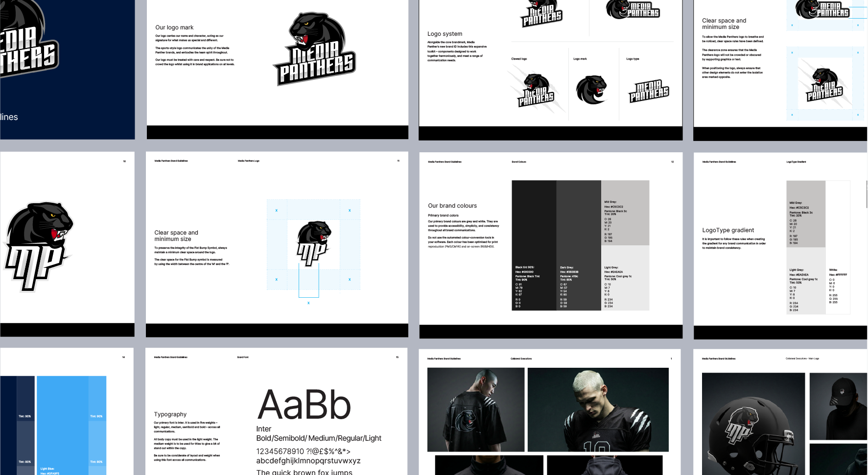Click the "LogoType gradient" heading
The height and width of the screenshot is (475, 868).
coord(728,230)
